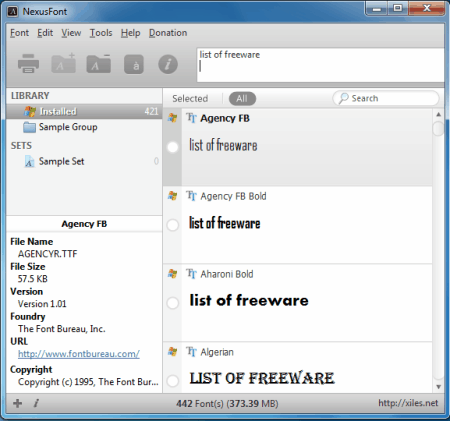The image size is (450, 421).
Task: Toggle selection circle for Agency FB
Action: pos(173,147)
